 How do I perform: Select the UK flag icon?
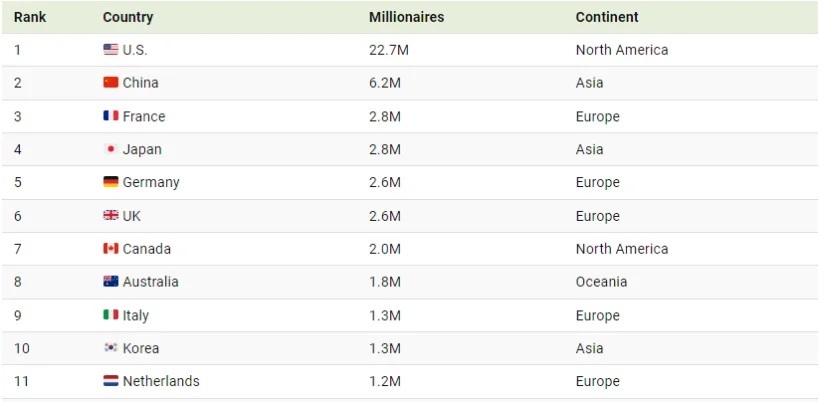click(x=111, y=215)
